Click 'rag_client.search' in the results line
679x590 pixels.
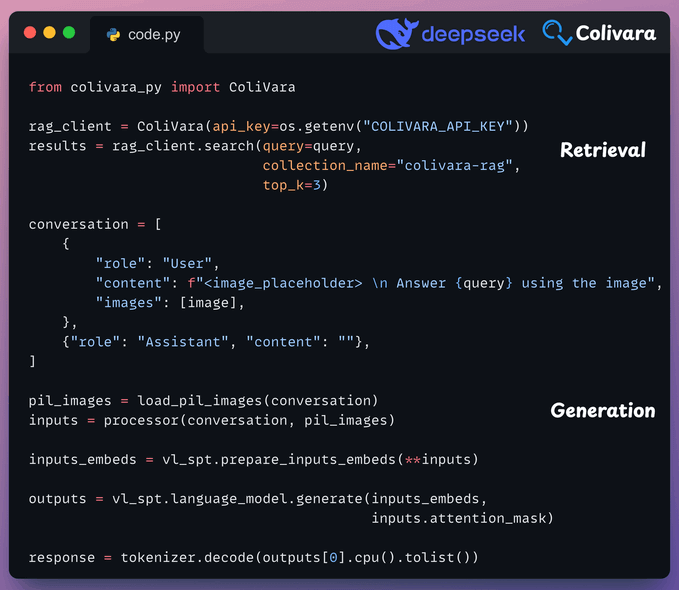point(183,146)
